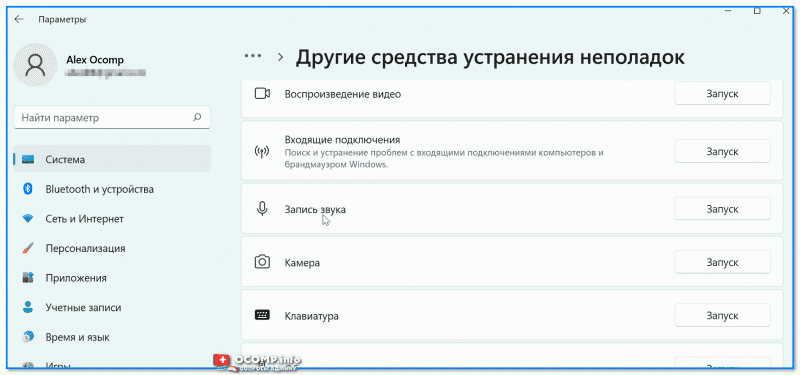The height and width of the screenshot is (375, 800).
Task: Run the Воспроизведение видео troubleshooter
Action: pyautogui.click(x=722, y=94)
